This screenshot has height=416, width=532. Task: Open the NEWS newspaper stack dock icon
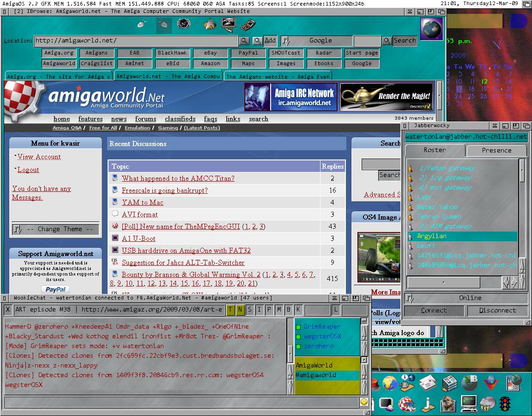coord(449,383)
